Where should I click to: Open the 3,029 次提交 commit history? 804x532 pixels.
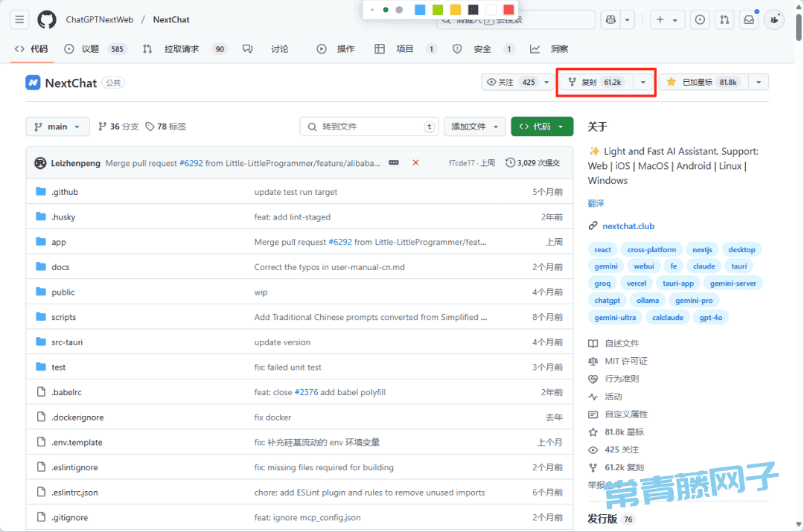pos(533,163)
